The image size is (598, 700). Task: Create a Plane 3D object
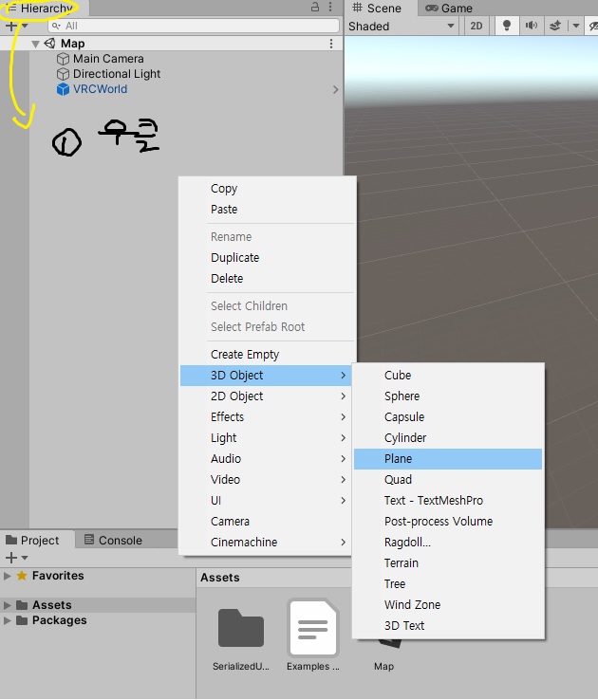448,459
